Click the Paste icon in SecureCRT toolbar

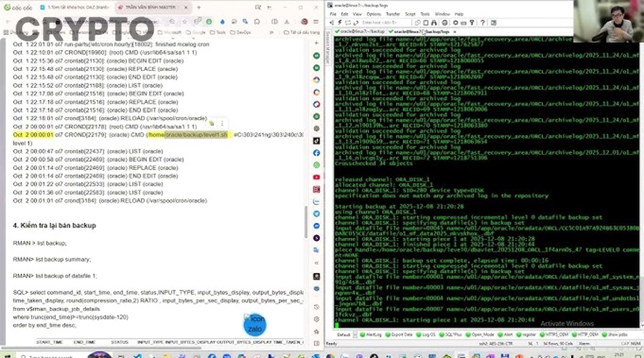tap(426, 23)
